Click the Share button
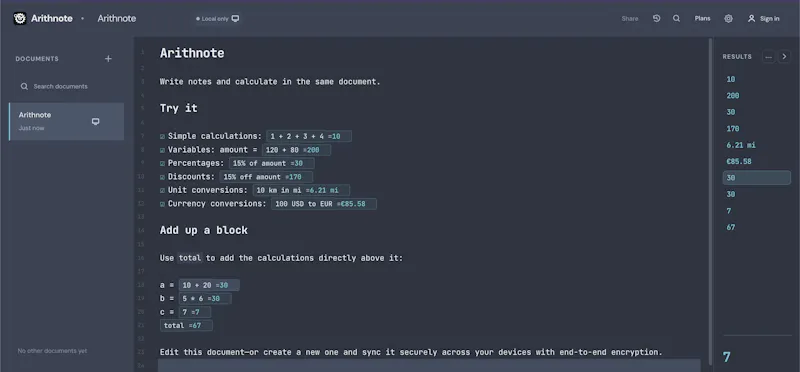800x372 pixels. coord(630,18)
